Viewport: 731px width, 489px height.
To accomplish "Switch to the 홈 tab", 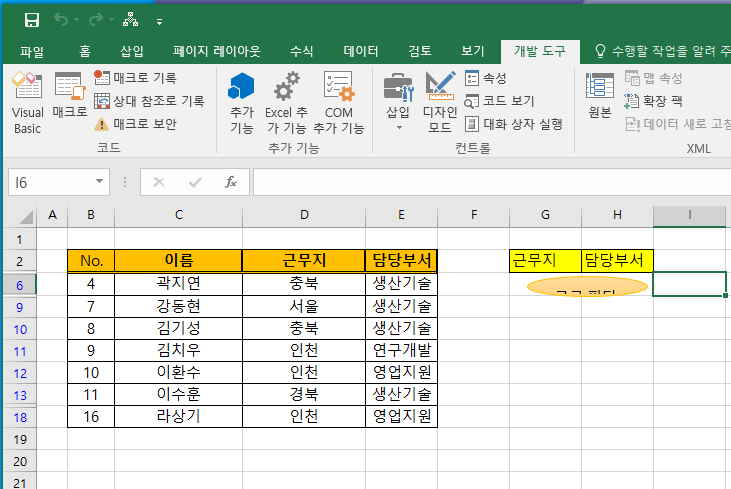I will pyautogui.click(x=85, y=51).
